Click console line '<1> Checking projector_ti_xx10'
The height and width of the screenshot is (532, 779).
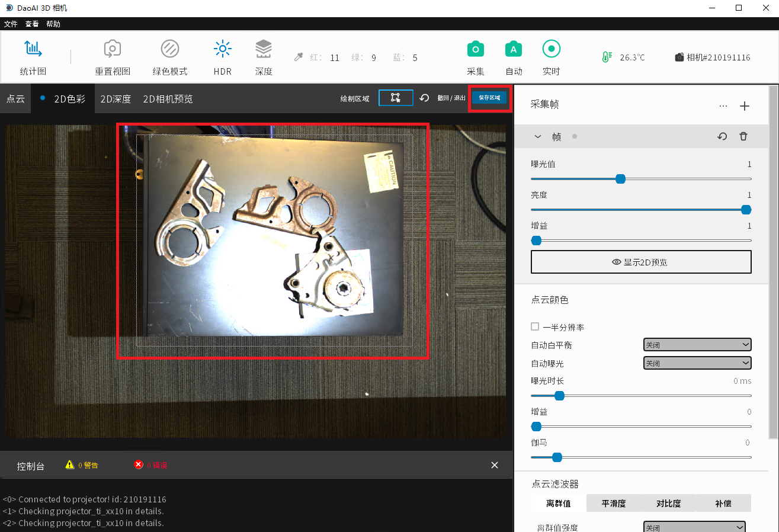83,511
